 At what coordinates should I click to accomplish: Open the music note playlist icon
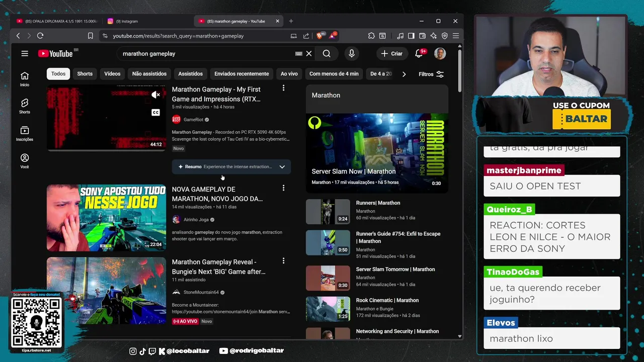pyautogui.click(x=400, y=36)
